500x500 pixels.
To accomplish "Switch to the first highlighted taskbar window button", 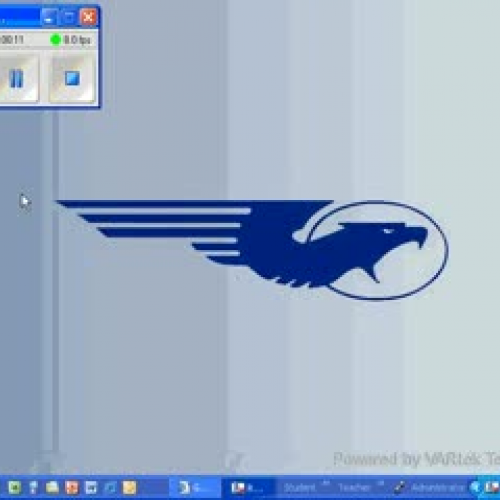I will point(195,488).
